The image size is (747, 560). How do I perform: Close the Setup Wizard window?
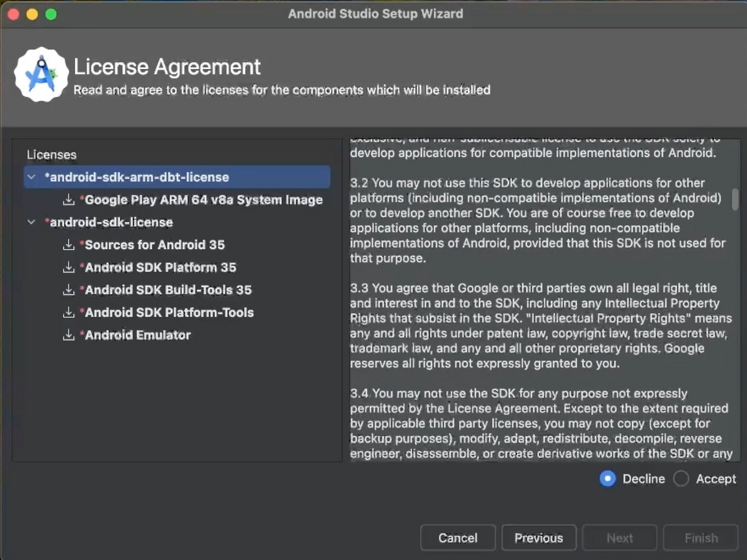(13, 14)
